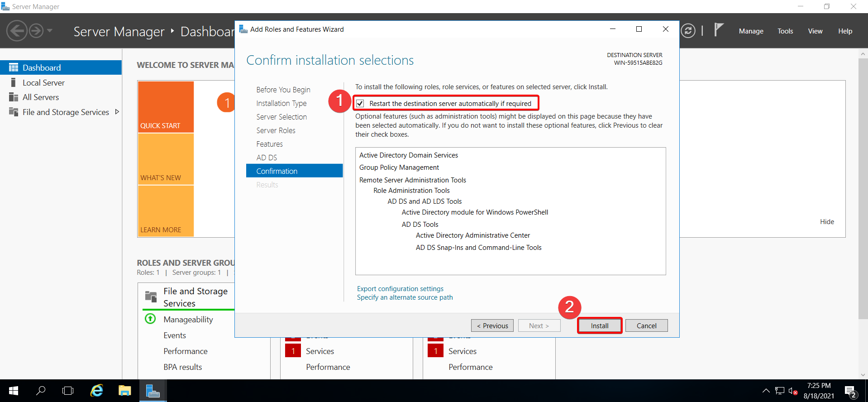Click the Previous button in the wizard
The height and width of the screenshot is (402, 868).
(492, 325)
